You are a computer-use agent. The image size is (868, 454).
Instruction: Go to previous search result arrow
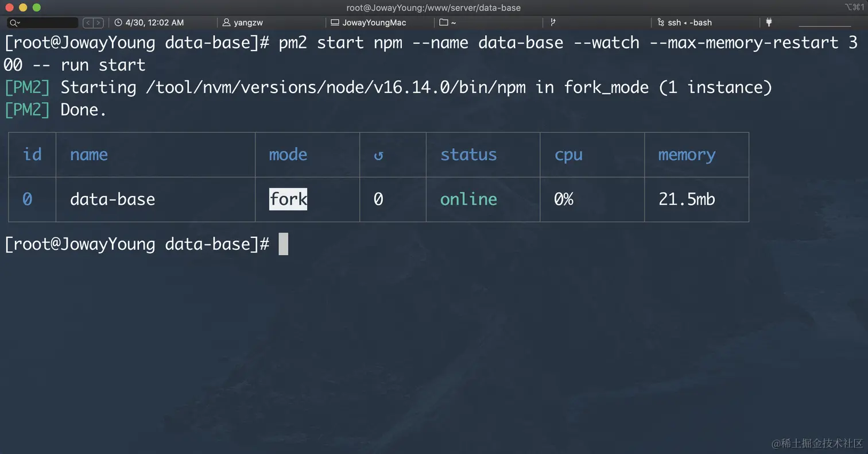88,23
